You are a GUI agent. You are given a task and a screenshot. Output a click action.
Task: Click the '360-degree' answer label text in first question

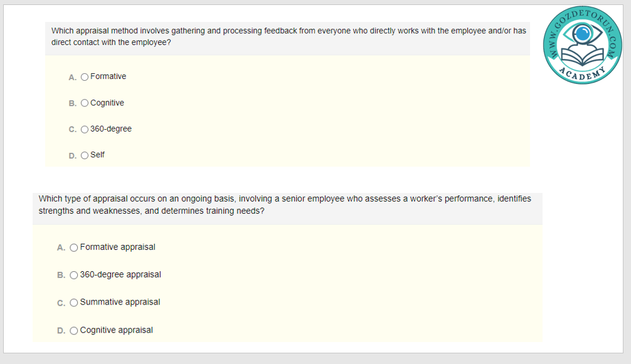click(111, 129)
